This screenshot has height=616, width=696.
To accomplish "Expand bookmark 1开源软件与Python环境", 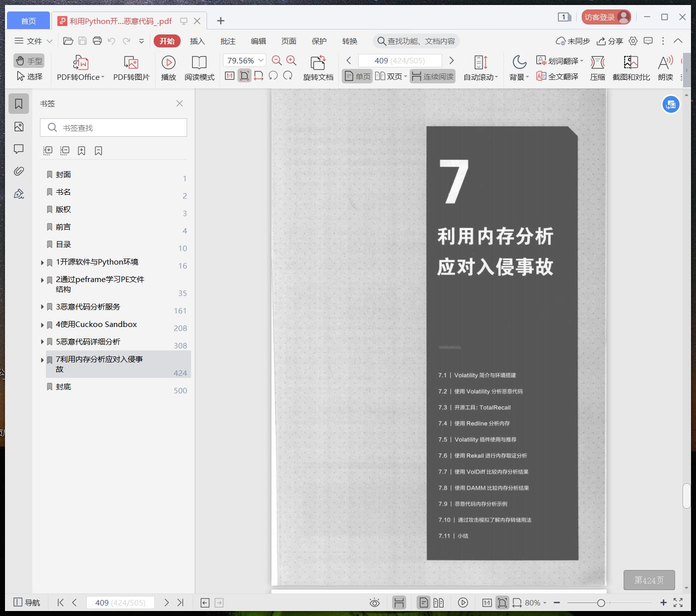I will (x=42, y=263).
